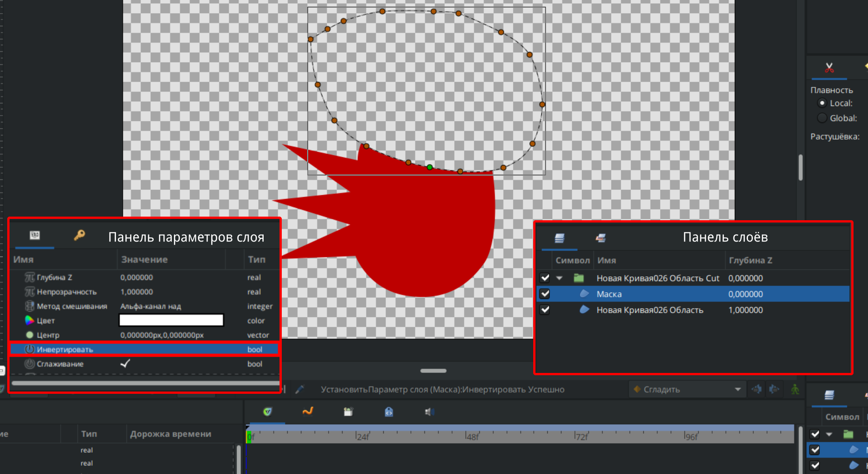Click the green walking figure animation mode icon
868x474 pixels.
click(x=795, y=389)
